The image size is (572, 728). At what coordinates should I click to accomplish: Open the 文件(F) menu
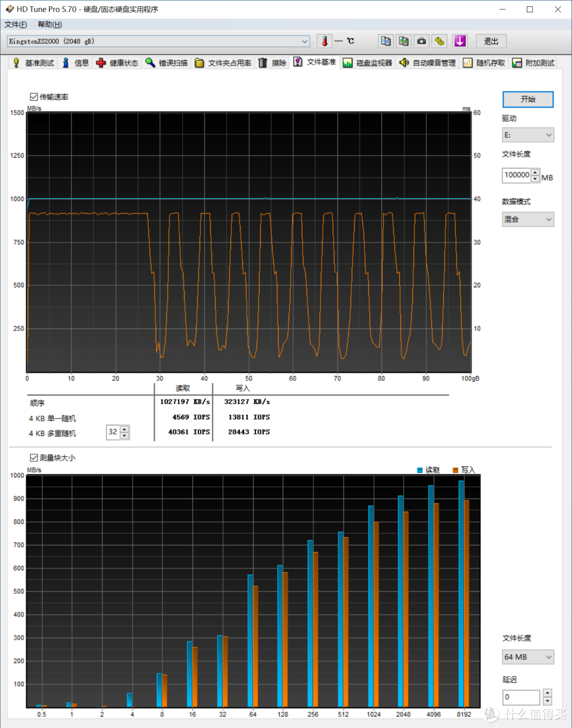click(x=15, y=24)
